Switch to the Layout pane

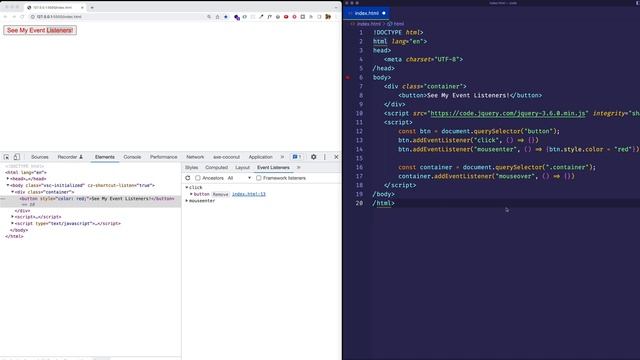(242, 167)
